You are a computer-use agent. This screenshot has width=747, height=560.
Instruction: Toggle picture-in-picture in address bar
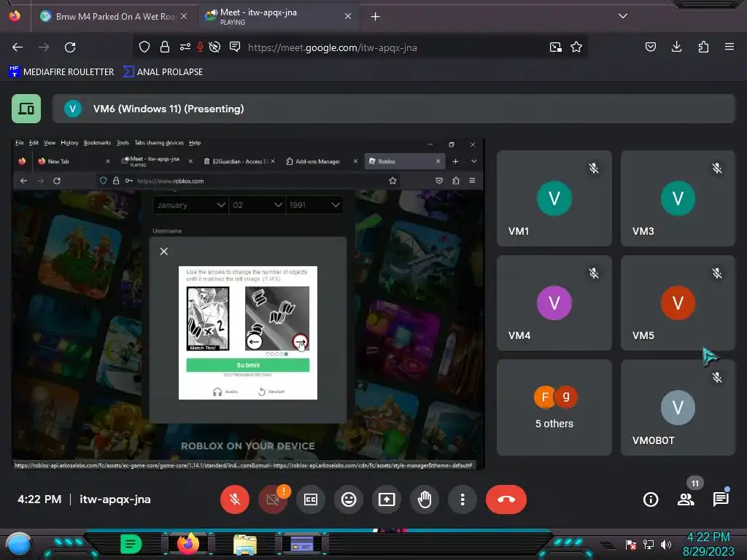tap(555, 47)
